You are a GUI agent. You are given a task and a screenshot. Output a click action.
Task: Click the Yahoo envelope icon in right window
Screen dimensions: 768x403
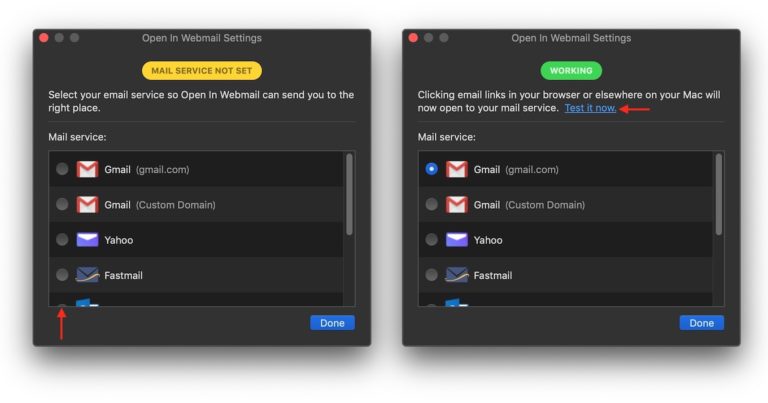[457, 240]
